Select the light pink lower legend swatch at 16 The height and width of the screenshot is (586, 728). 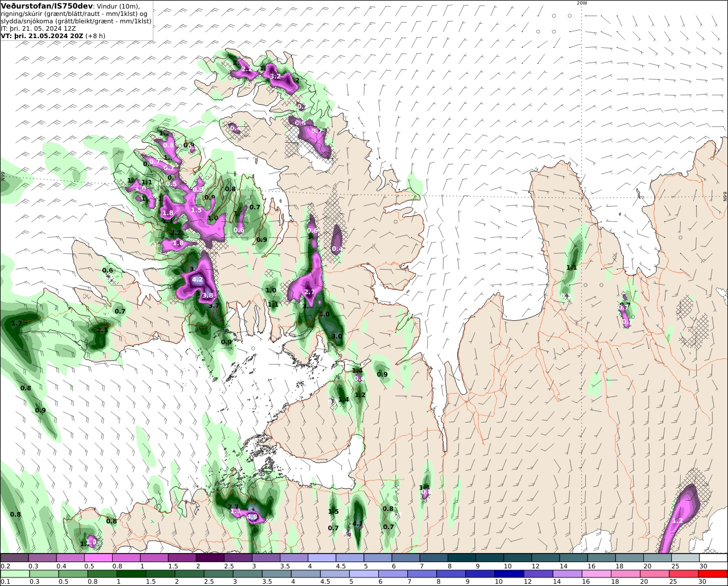click(x=597, y=574)
